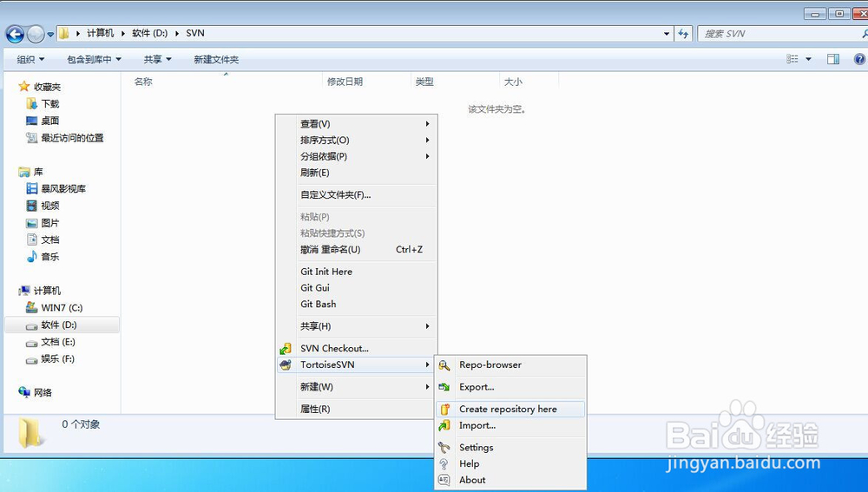The height and width of the screenshot is (492, 868).
Task: Sort by the 大小 column header
Action: click(513, 82)
